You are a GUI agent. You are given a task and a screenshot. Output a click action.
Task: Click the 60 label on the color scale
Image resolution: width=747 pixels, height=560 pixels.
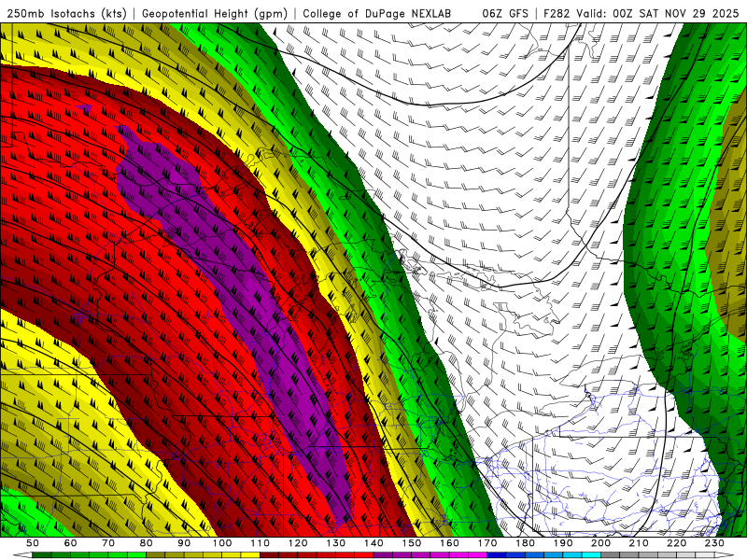click(71, 543)
